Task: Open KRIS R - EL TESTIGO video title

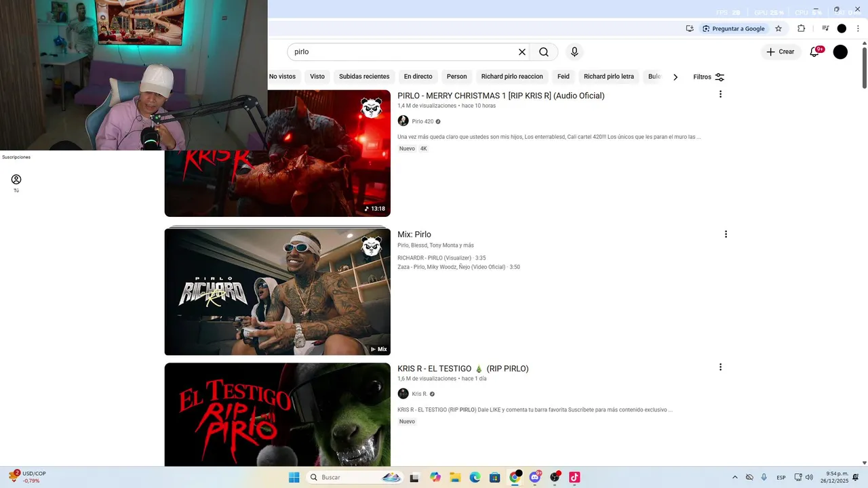Action: pos(463,369)
